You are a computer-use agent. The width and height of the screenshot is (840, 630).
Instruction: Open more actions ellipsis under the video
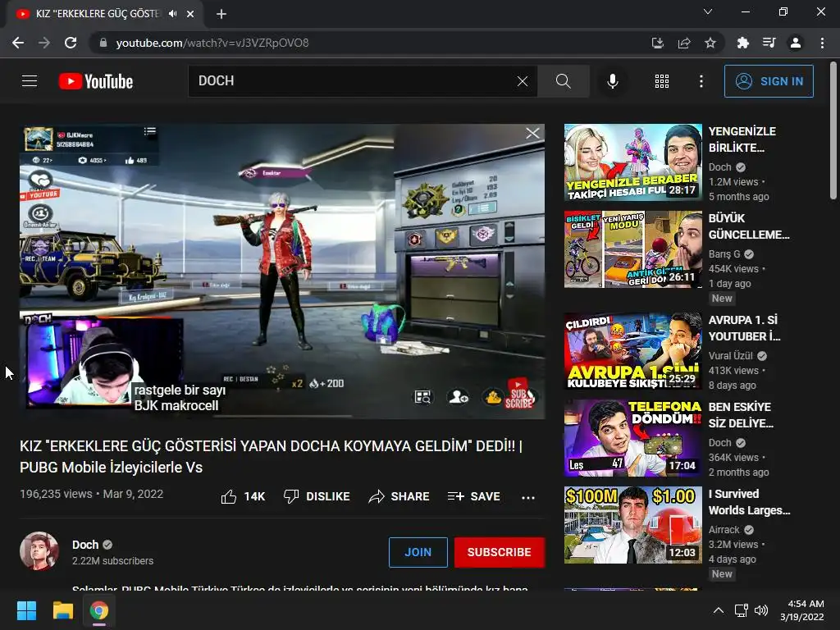click(527, 497)
